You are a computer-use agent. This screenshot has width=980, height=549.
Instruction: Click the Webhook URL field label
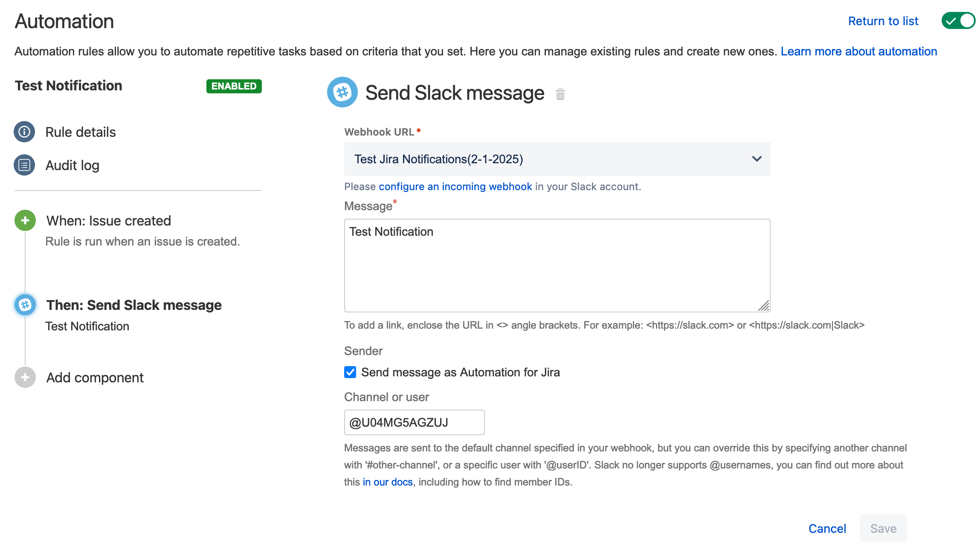point(379,132)
